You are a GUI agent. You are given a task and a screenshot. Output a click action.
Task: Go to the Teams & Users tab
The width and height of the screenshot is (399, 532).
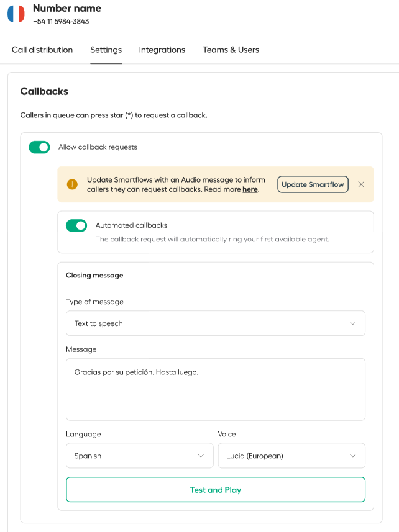point(231,50)
